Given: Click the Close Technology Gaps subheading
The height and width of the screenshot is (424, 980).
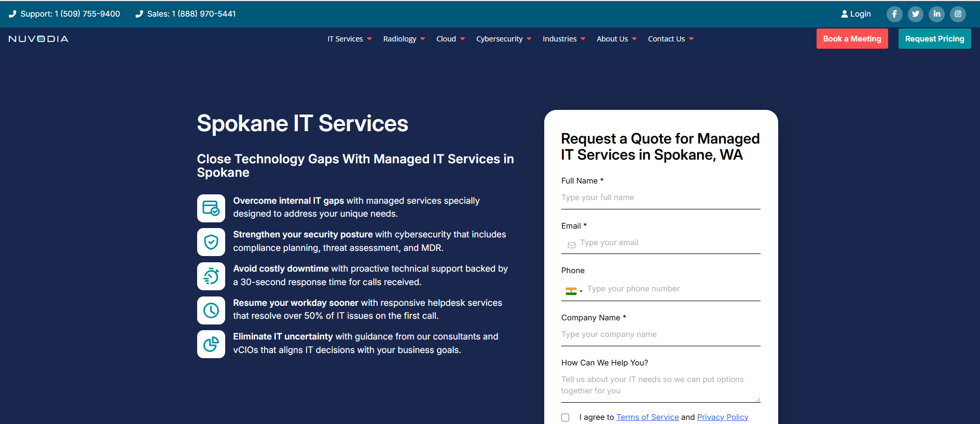Looking at the screenshot, I should [x=355, y=166].
